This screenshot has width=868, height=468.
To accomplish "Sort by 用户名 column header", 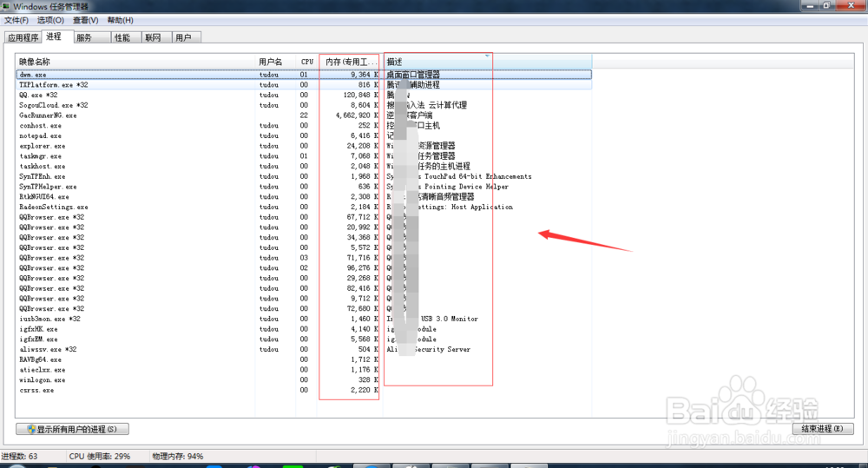I will pos(275,62).
